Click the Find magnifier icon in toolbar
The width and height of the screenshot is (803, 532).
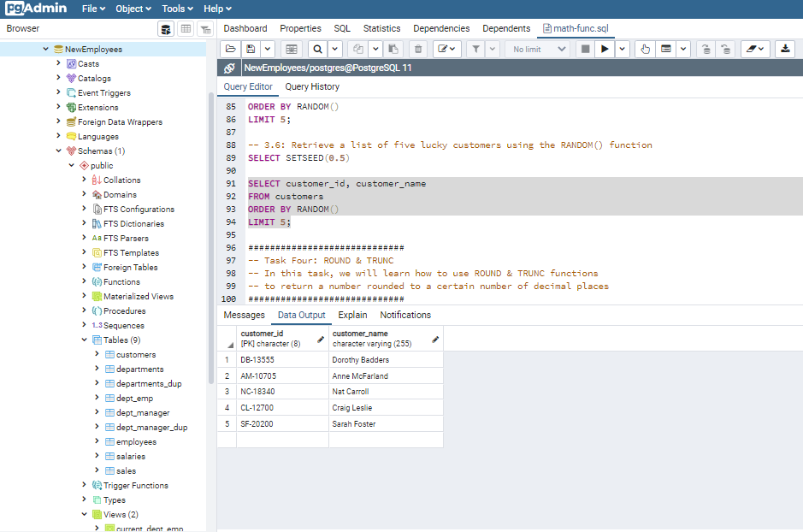[x=317, y=50]
